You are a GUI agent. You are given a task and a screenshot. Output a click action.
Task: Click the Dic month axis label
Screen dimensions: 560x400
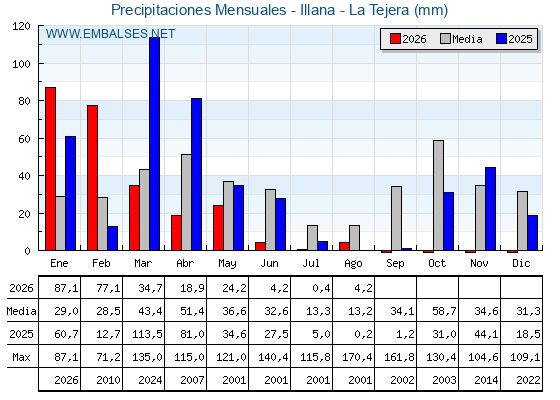(x=521, y=264)
